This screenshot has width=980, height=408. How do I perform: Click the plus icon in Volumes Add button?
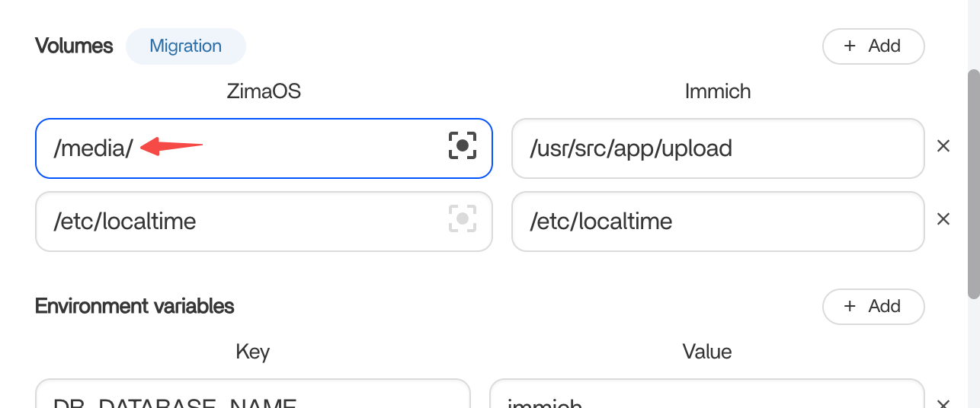tap(850, 46)
